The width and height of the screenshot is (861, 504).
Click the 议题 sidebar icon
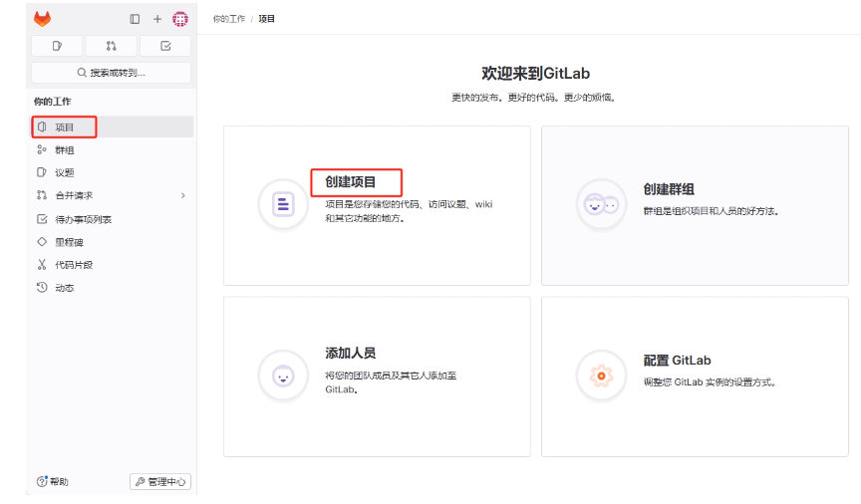point(42,172)
